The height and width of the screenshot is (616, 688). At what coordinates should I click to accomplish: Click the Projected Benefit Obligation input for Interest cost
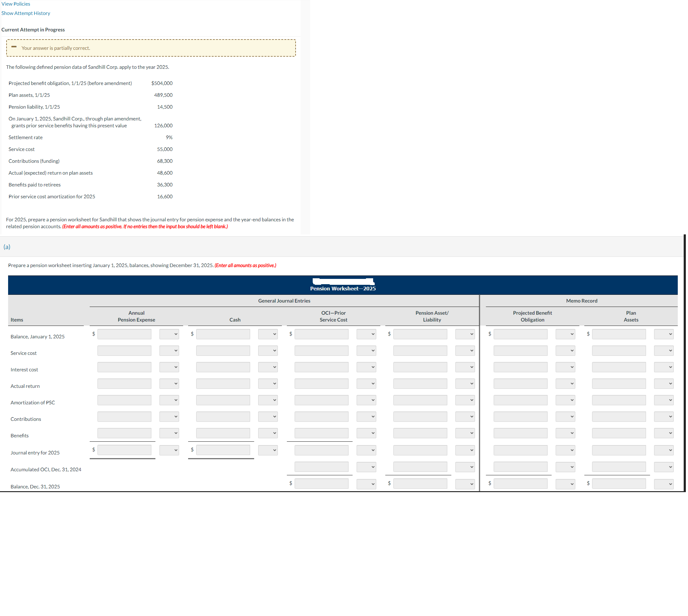(x=520, y=367)
